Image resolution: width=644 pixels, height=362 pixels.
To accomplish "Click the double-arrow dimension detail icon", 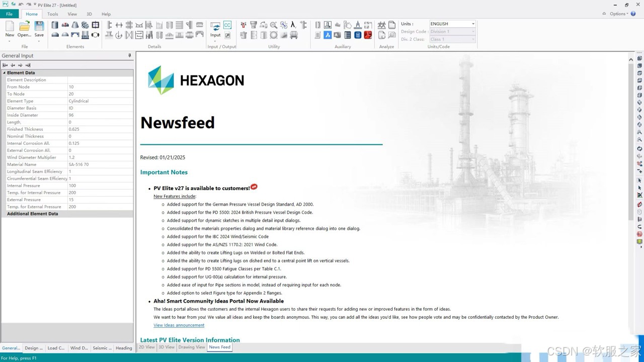I will [119, 25].
